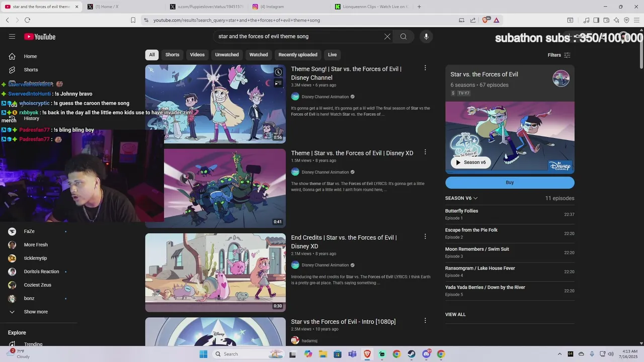This screenshot has height=362, width=644.
Task: Open Microsoft Teams from the taskbar
Action: [352, 354]
